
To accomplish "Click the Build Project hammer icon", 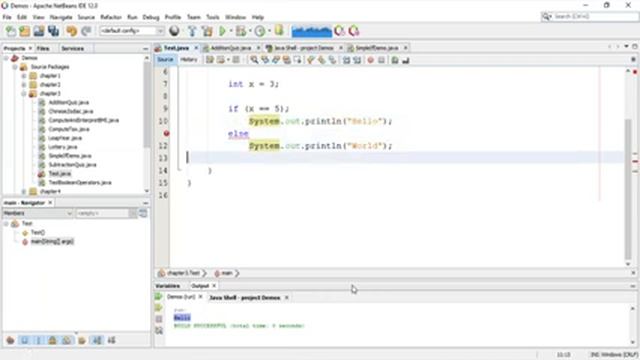I will tap(192, 31).
